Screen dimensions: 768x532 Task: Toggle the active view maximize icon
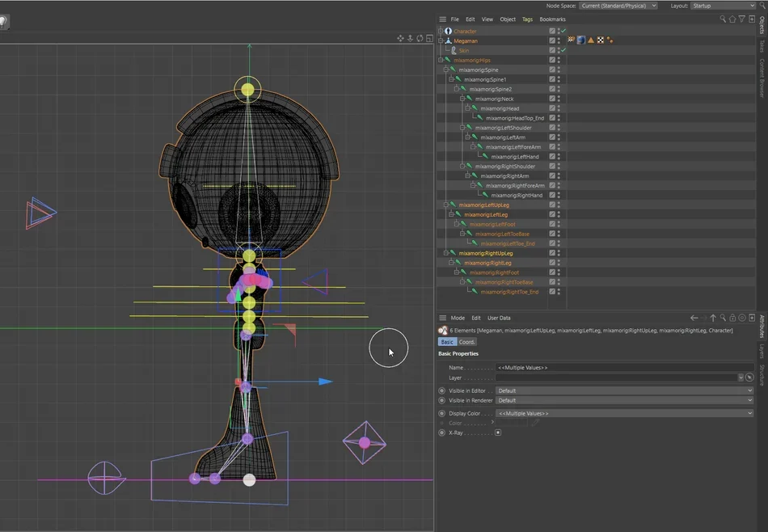(429, 38)
